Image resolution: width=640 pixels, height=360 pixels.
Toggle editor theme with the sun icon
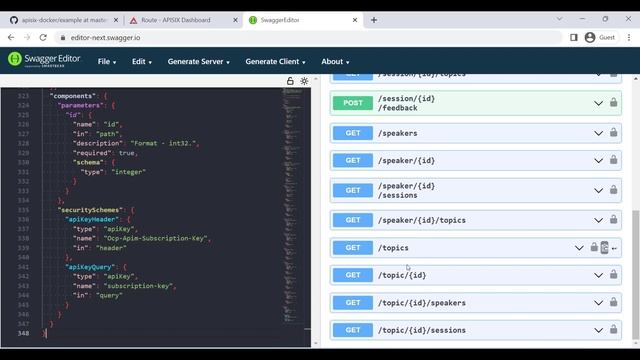[304, 81]
